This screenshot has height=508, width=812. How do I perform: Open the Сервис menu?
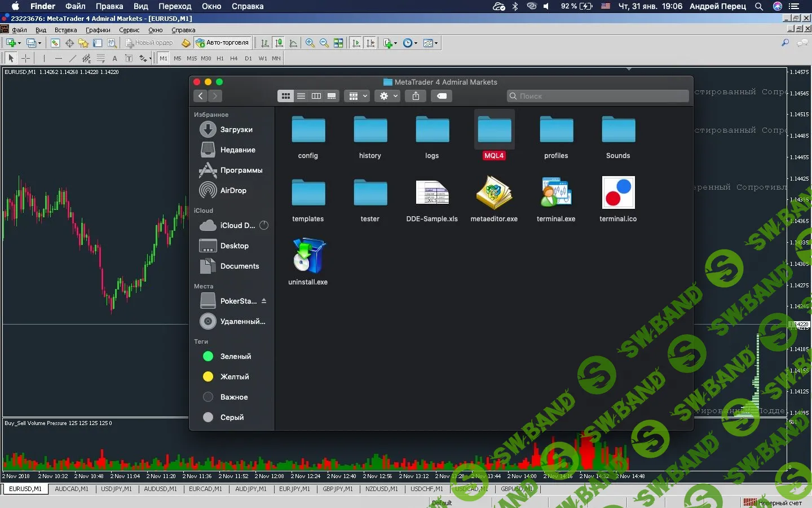pyautogui.click(x=129, y=30)
